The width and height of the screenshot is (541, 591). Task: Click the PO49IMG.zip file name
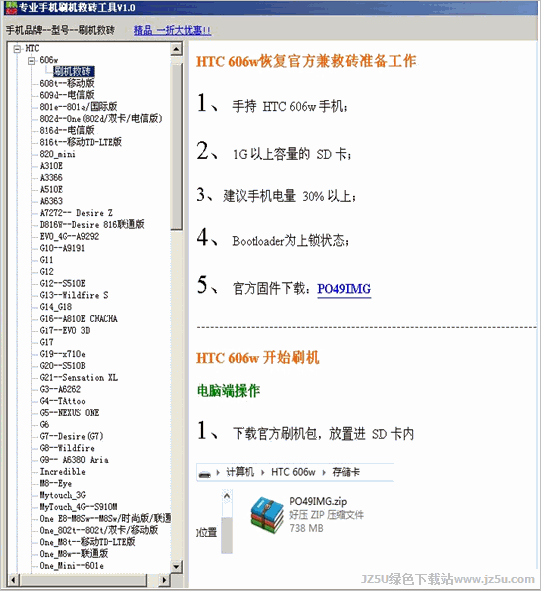pyautogui.click(x=318, y=501)
